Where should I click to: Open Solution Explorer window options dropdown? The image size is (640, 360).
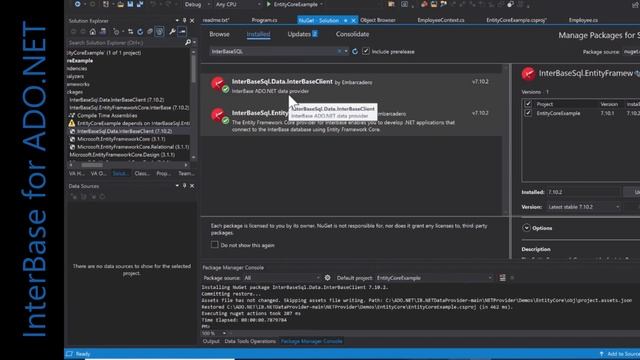[177, 20]
